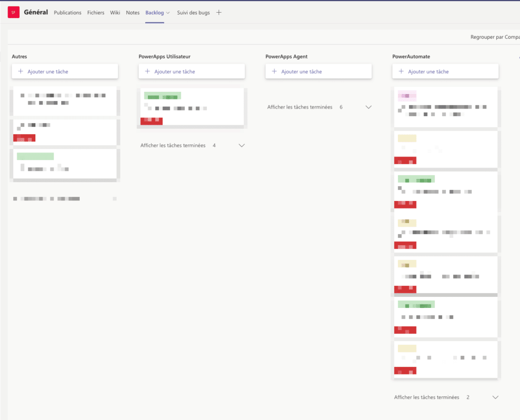Screen dimensions: 520x420
Task: Open the Suivi des bugs tab
Action: [x=193, y=13]
